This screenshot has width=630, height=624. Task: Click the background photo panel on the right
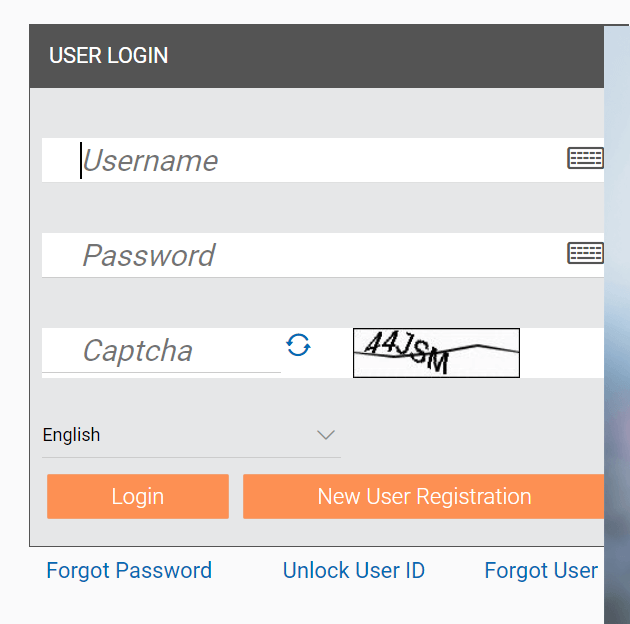[x=617, y=321]
